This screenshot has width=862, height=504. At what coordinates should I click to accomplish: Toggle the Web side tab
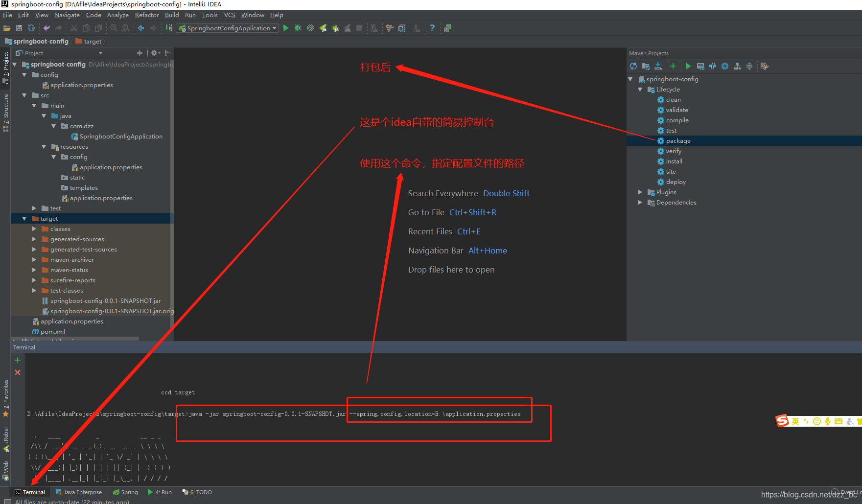click(5, 470)
